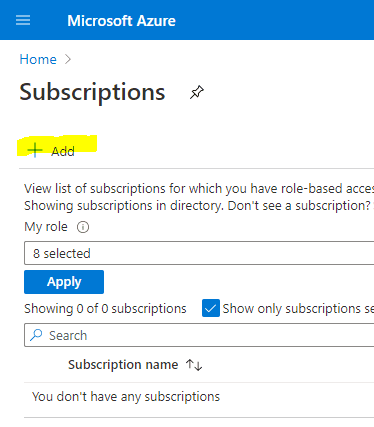Click the Show only subscriptions label text
This screenshot has height=427, width=374.
click(298, 308)
